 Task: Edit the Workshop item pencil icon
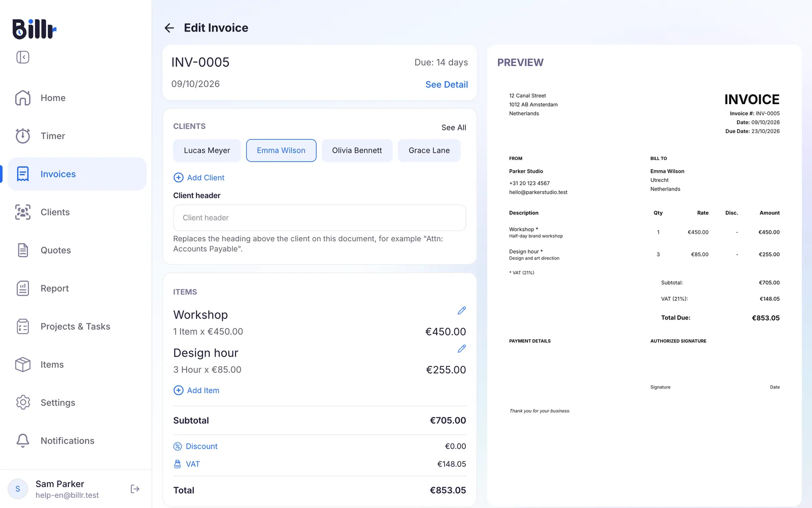pyautogui.click(x=462, y=310)
